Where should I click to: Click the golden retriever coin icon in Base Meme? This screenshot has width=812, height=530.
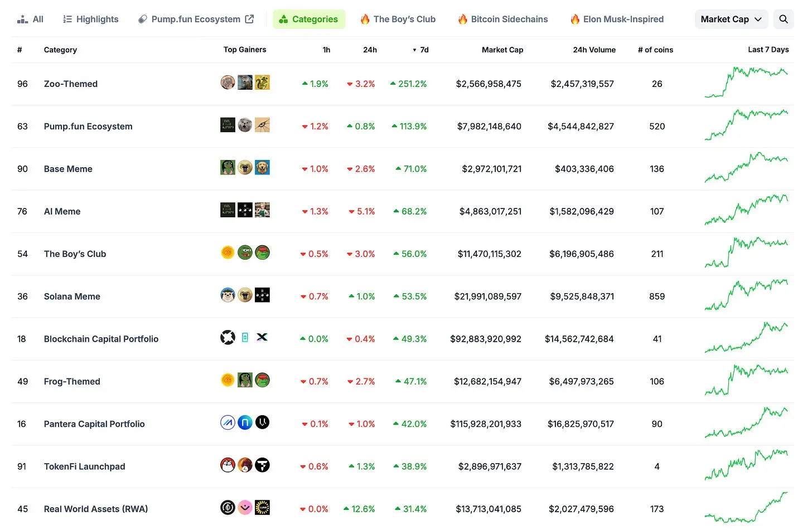point(262,167)
